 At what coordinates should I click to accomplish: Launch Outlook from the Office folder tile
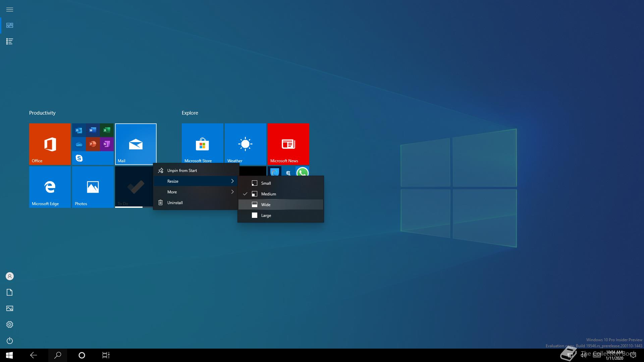coord(79,130)
